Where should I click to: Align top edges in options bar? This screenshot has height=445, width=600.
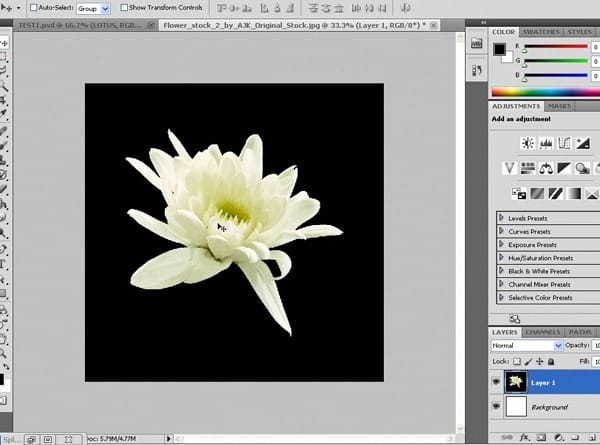[x=222, y=8]
